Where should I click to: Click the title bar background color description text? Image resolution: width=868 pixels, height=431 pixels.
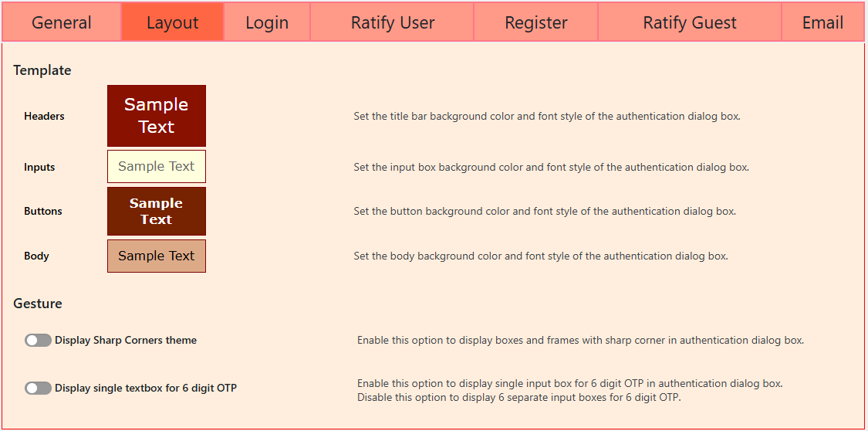pos(547,117)
